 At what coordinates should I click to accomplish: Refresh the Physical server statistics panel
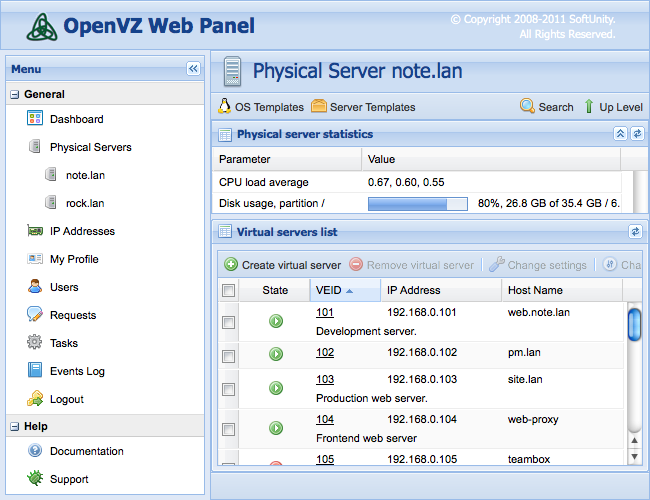[x=637, y=134]
